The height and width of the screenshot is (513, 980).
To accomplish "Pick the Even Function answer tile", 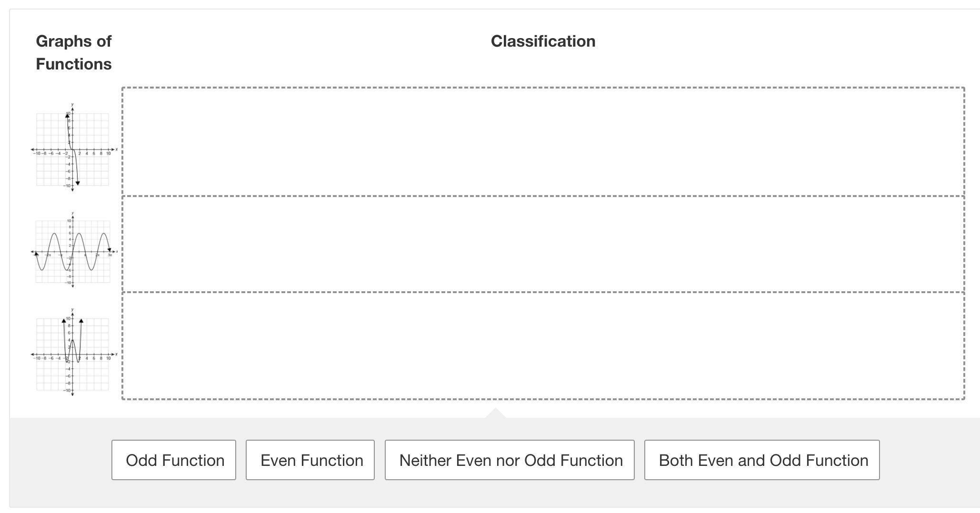I will click(310, 460).
